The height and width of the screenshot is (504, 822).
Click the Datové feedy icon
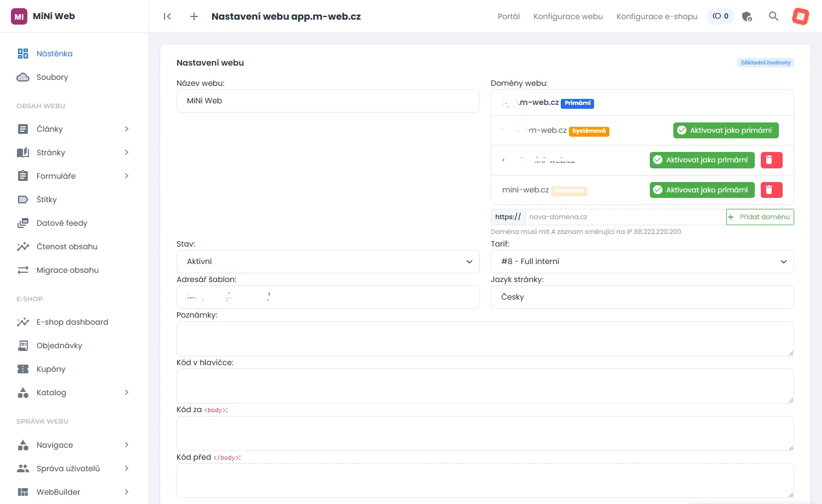23,223
